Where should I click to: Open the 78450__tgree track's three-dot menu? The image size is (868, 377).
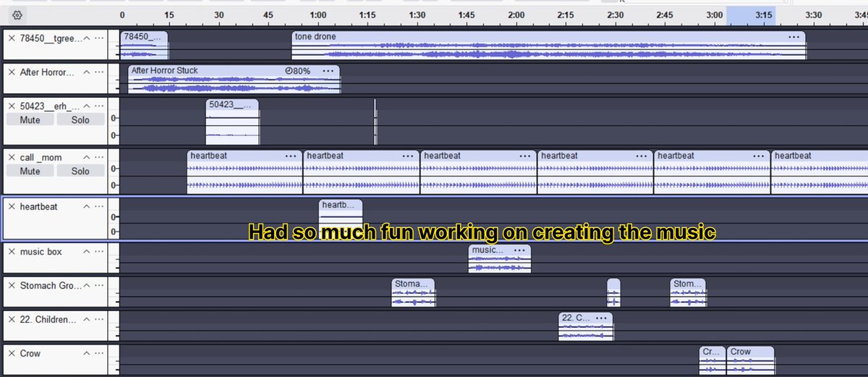pos(99,38)
